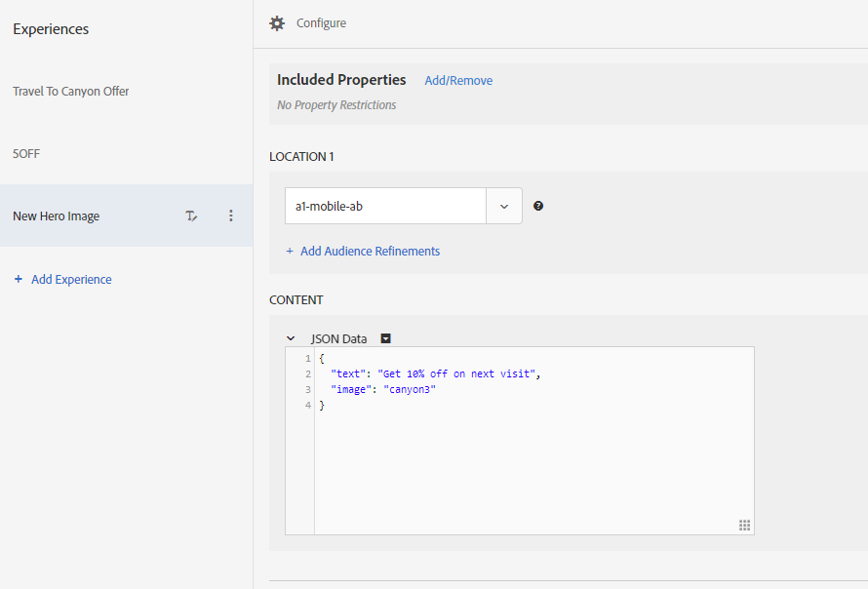The image size is (868, 589).
Task: Click the Configure gear icon
Action: (x=277, y=23)
